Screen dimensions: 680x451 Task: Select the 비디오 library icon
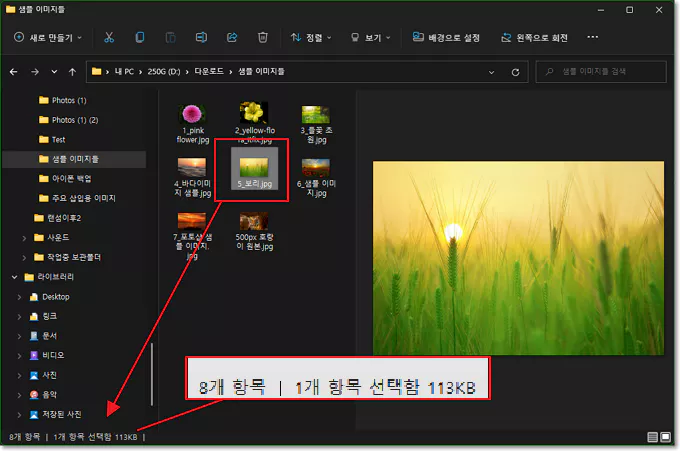click(34, 356)
